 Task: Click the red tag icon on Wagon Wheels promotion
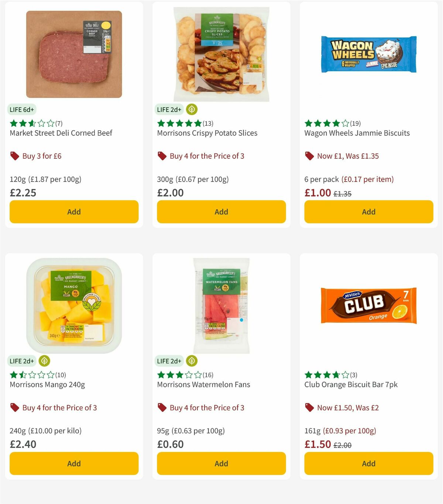309,156
